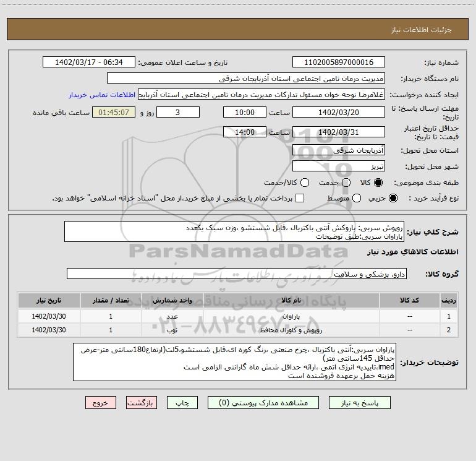Click the price validity time 14:00

click(x=245, y=132)
